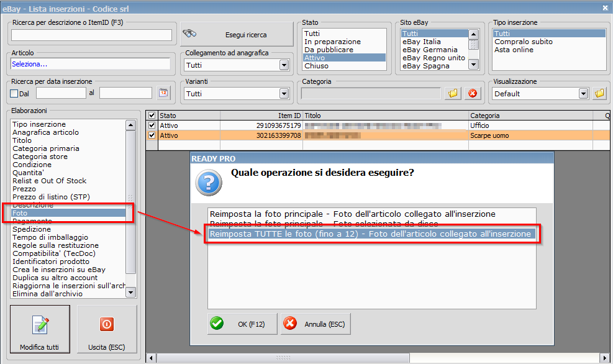The image size is (613, 364).
Task: Click the al end date field
Action: click(x=125, y=93)
